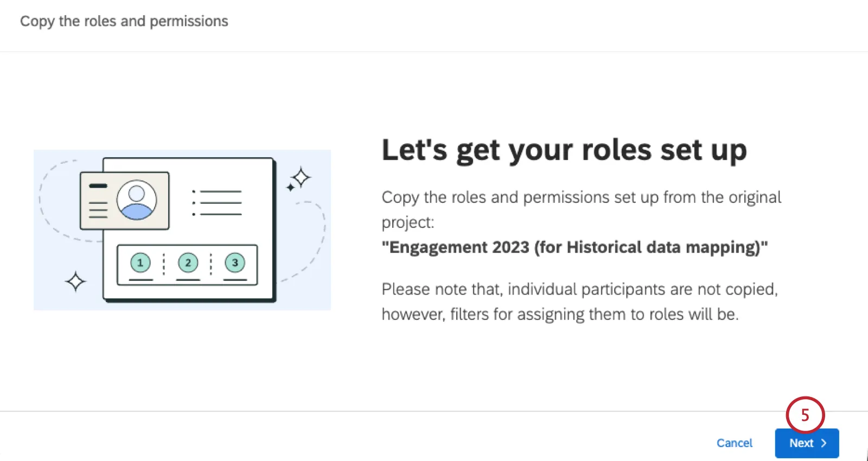The height and width of the screenshot is (461, 868).
Task: Click the user avatar icon in illustration
Action: click(x=136, y=200)
